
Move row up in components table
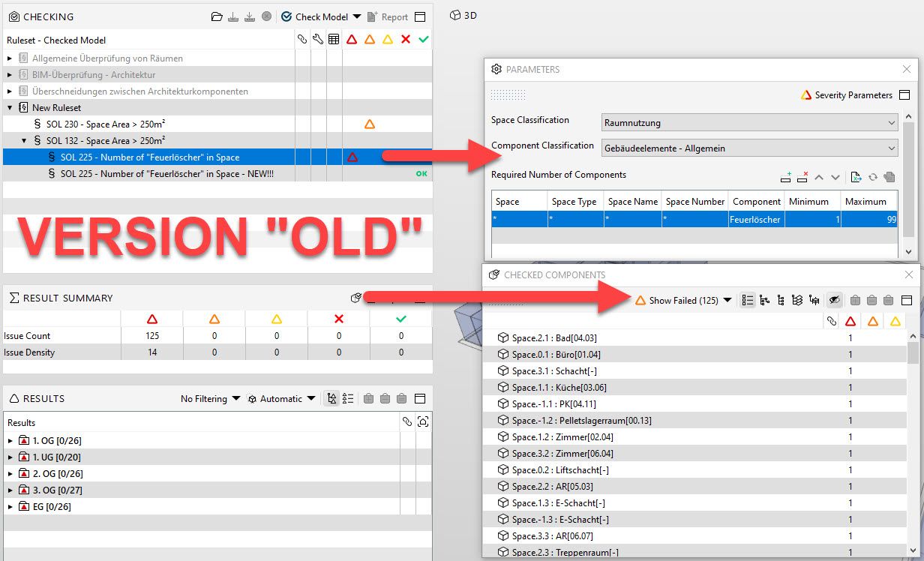point(819,178)
